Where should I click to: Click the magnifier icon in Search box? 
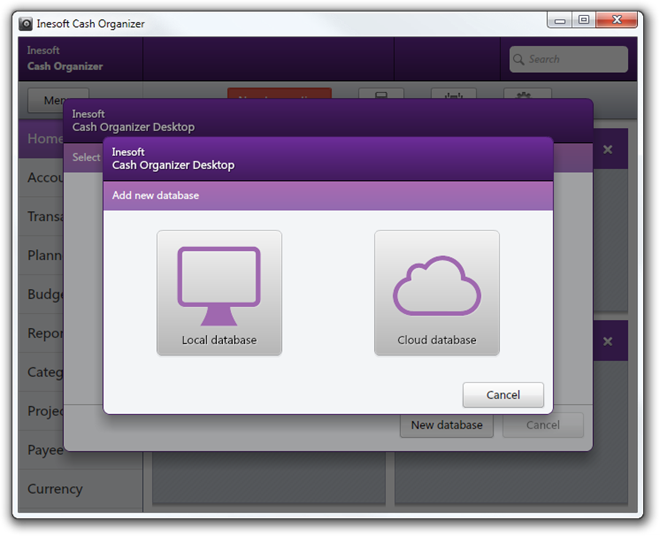tap(519, 60)
